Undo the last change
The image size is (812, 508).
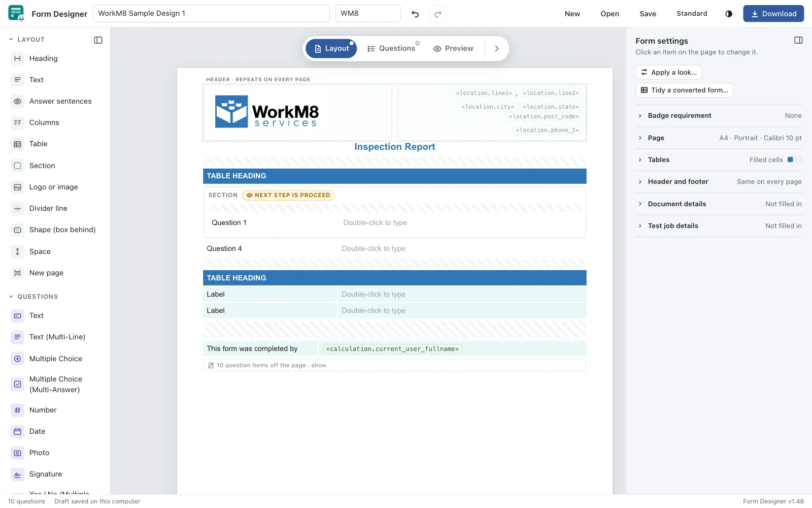coord(415,14)
